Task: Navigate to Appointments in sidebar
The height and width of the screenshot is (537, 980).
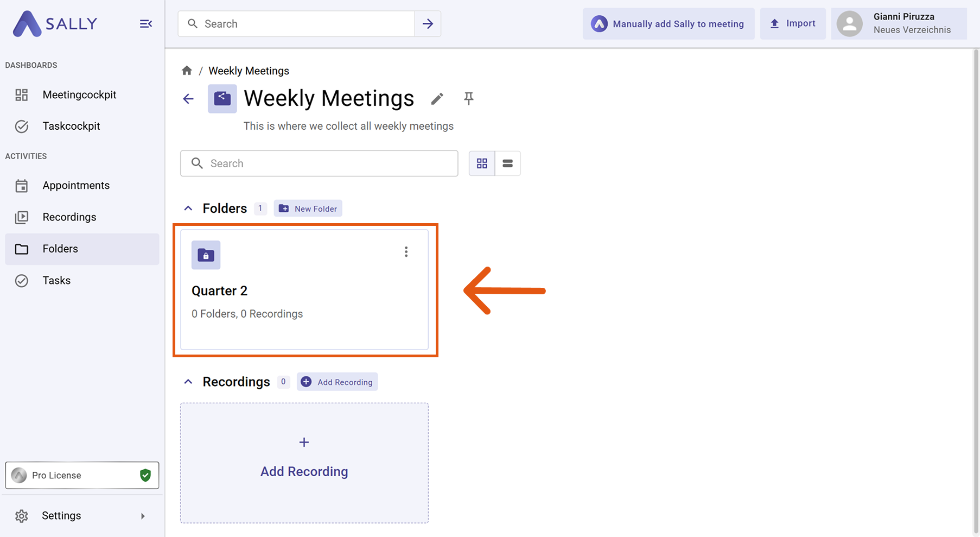Action: point(76,186)
